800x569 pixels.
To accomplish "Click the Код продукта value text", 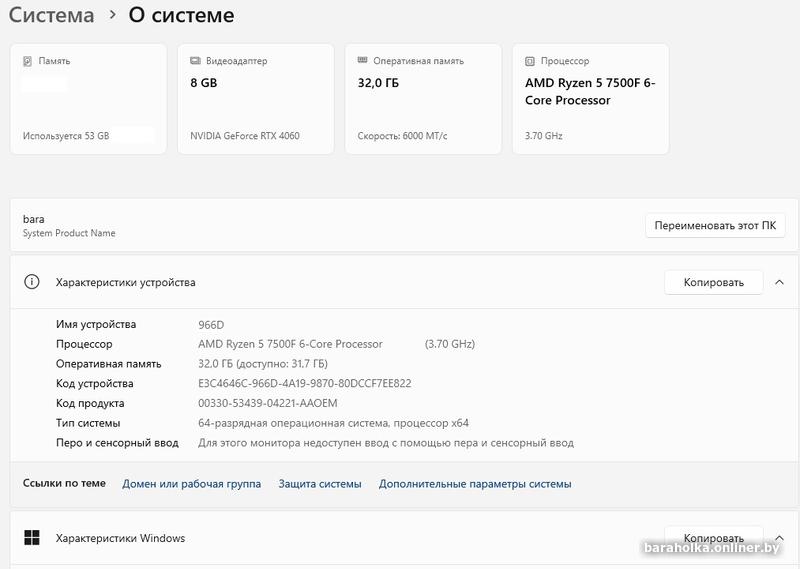I will click(268, 403).
